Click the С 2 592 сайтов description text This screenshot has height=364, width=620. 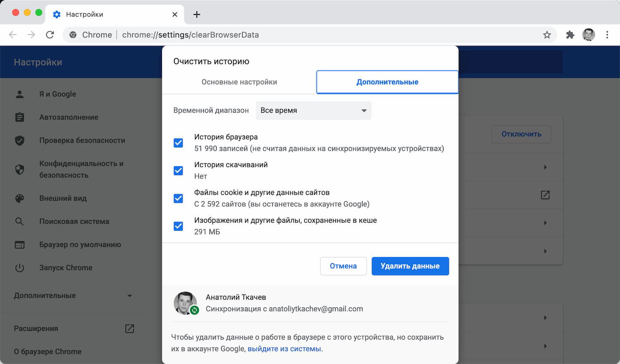point(282,204)
